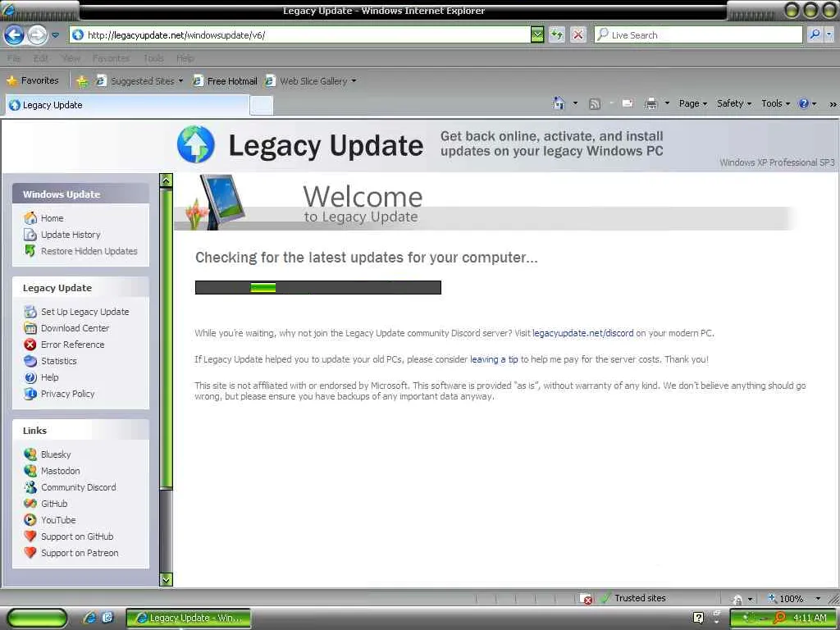840x630 pixels.
Task: Open the Community Discord sidebar link
Action: [78, 487]
